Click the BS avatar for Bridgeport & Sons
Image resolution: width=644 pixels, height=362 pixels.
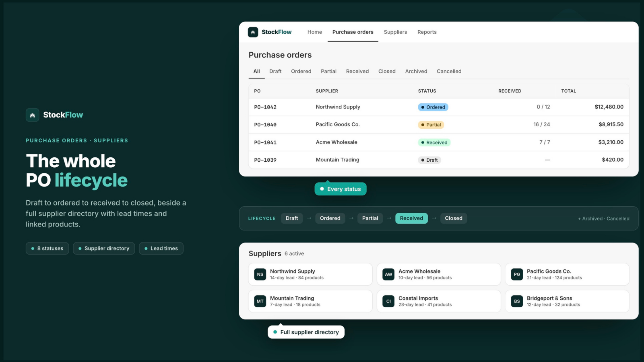click(517, 301)
